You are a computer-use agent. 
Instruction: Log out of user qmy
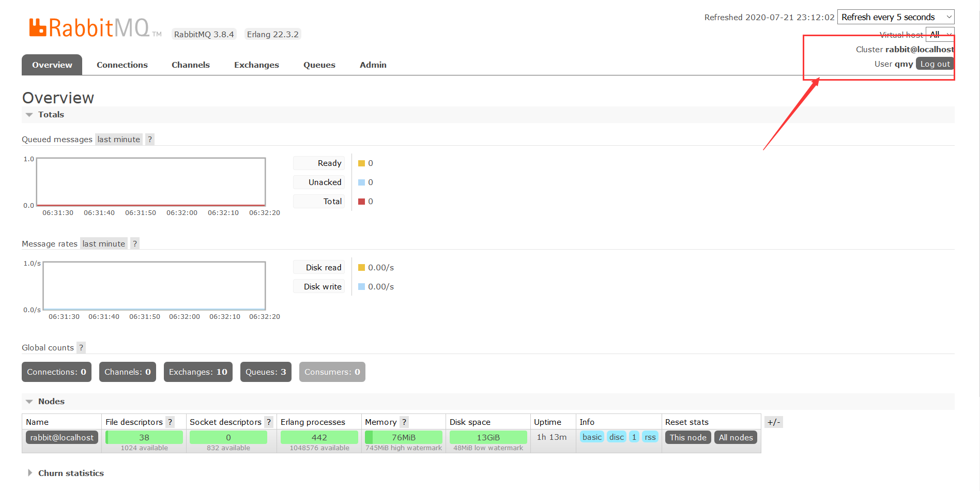click(935, 64)
